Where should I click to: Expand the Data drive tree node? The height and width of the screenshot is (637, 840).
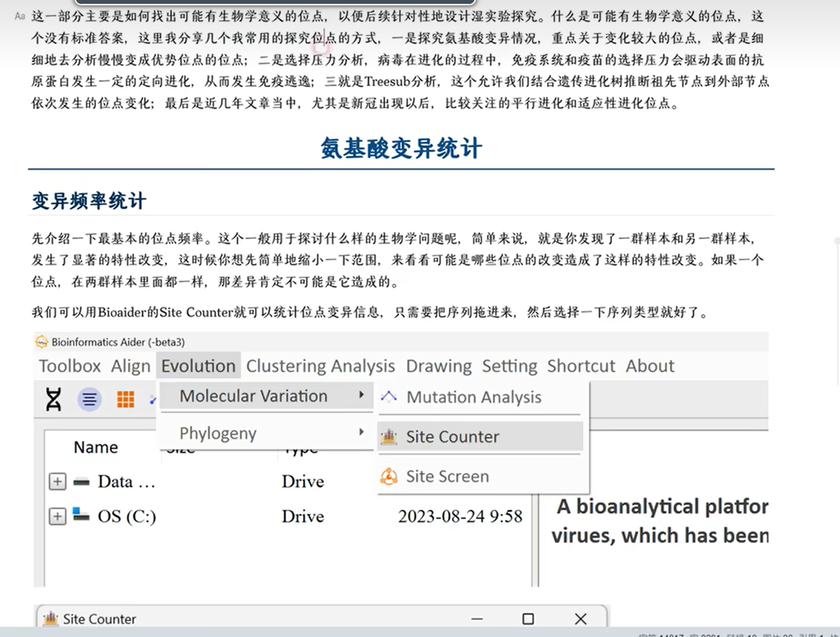[x=57, y=481]
